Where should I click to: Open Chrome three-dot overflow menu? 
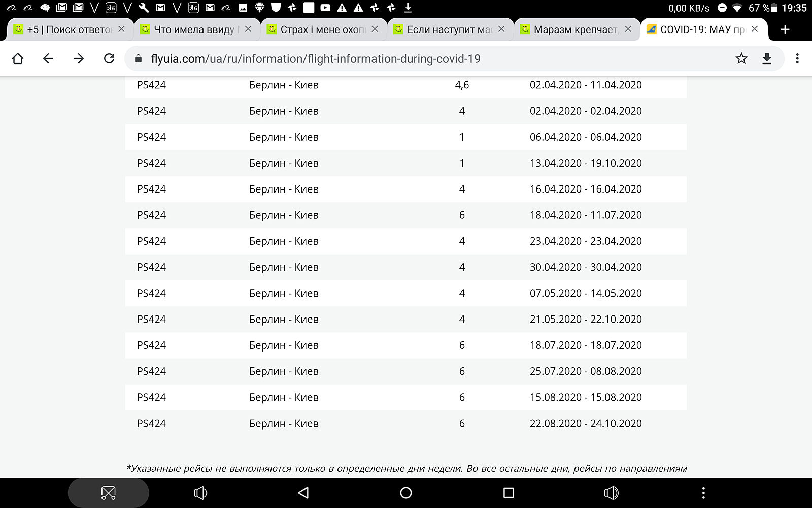[x=797, y=59]
